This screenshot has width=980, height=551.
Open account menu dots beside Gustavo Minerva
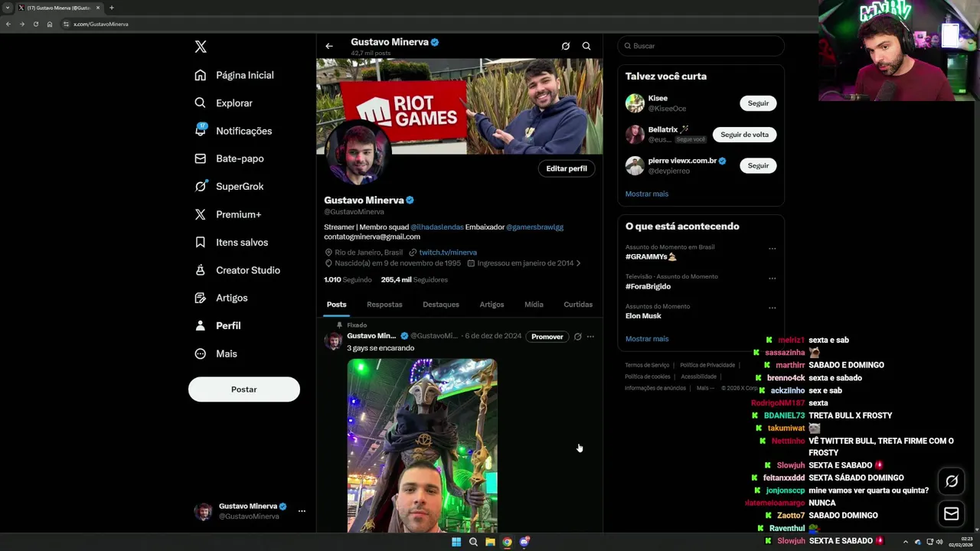(302, 510)
